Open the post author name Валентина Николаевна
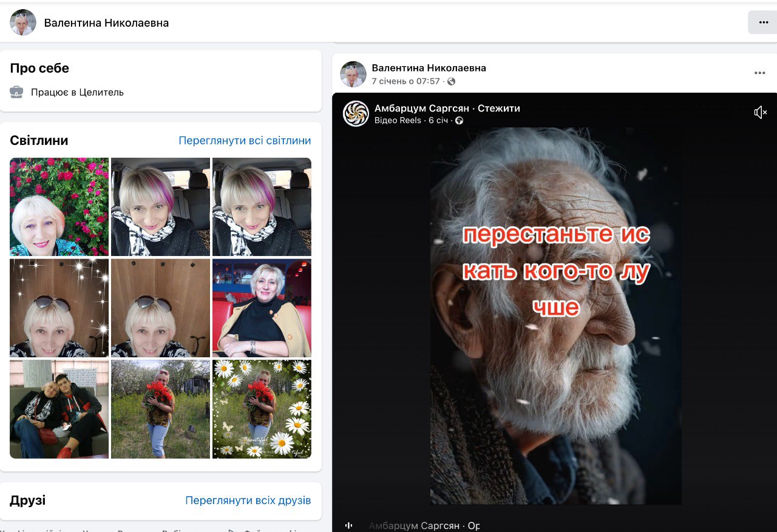This screenshot has width=777, height=532. [x=429, y=68]
